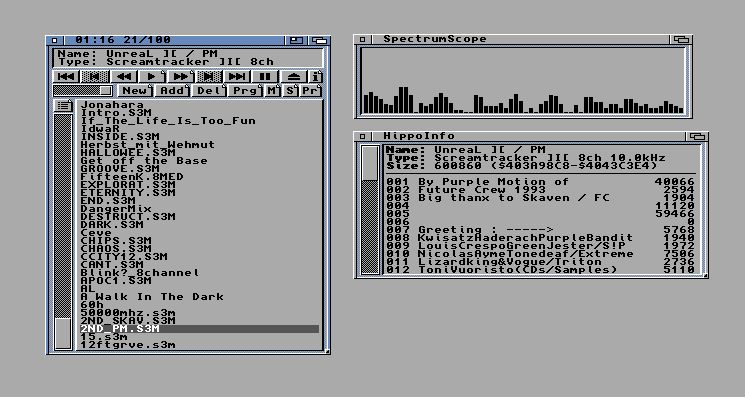This screenshot has width=745, height=397.
Task: Select FifteenK.8MED in the playlist
Action: pyautogui.click(x=200, y=177)
